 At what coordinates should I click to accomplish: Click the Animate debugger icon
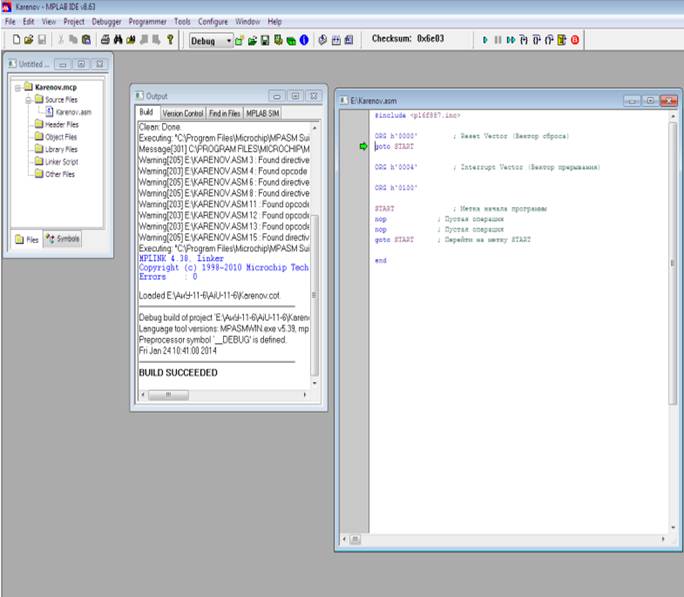(x=511, y=40)
